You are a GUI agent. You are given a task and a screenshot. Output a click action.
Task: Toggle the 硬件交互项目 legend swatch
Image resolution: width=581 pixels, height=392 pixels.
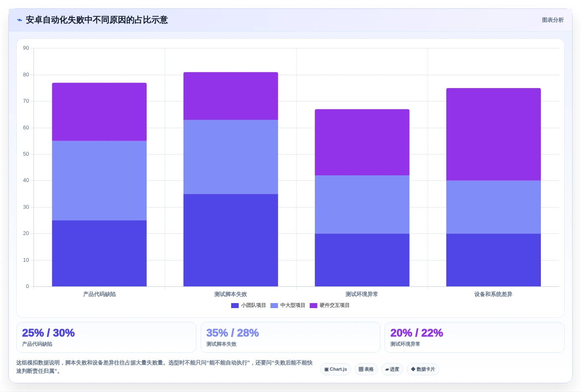pos(313,306)
